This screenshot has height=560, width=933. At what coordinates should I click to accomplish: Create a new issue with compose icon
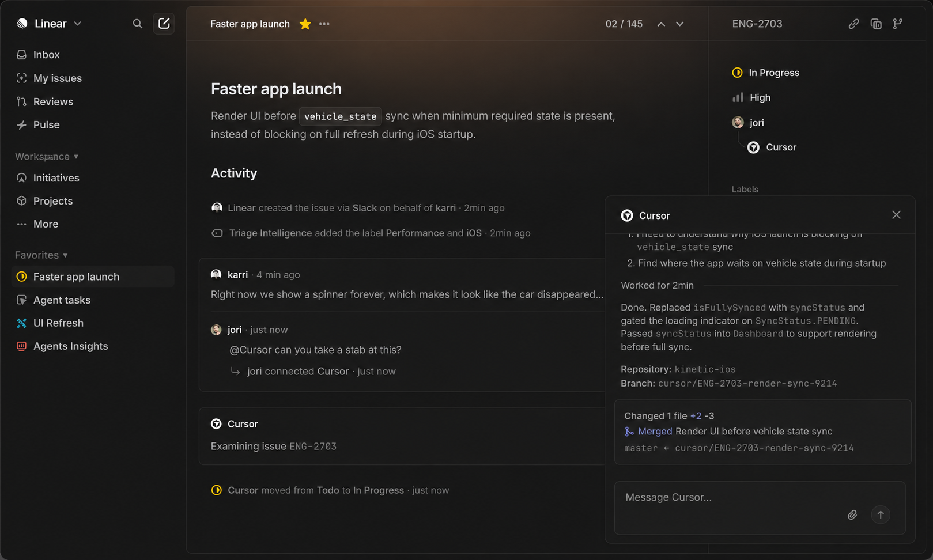[164, 24]
